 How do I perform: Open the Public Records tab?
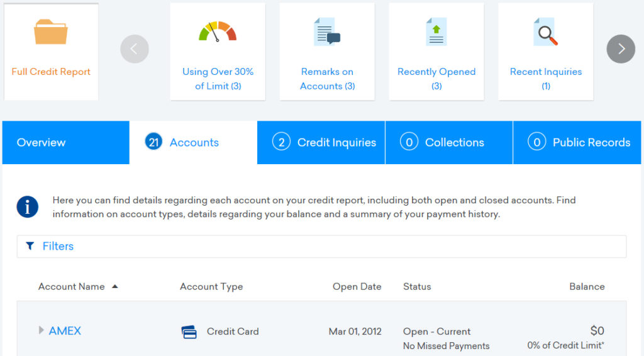click(x=577, y=143)
